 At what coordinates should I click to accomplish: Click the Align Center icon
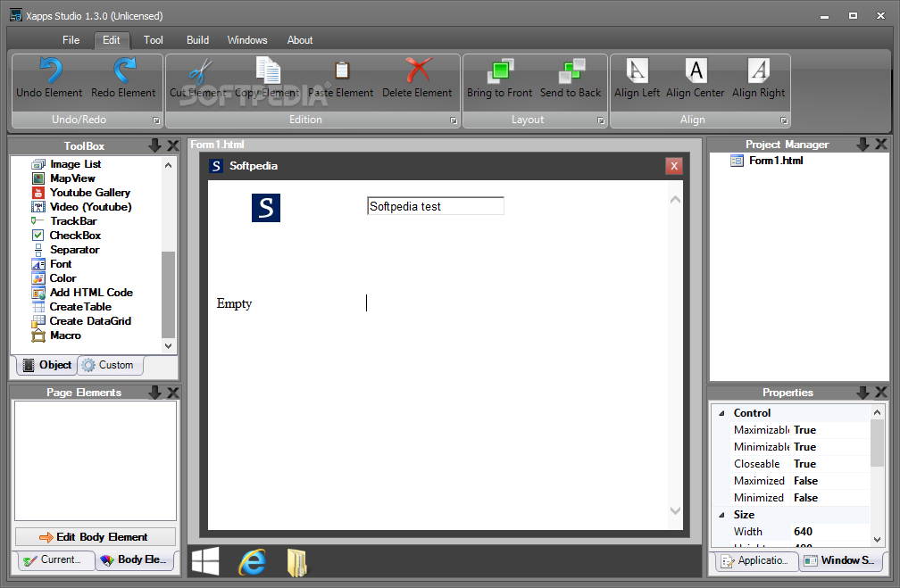point(696,70)
